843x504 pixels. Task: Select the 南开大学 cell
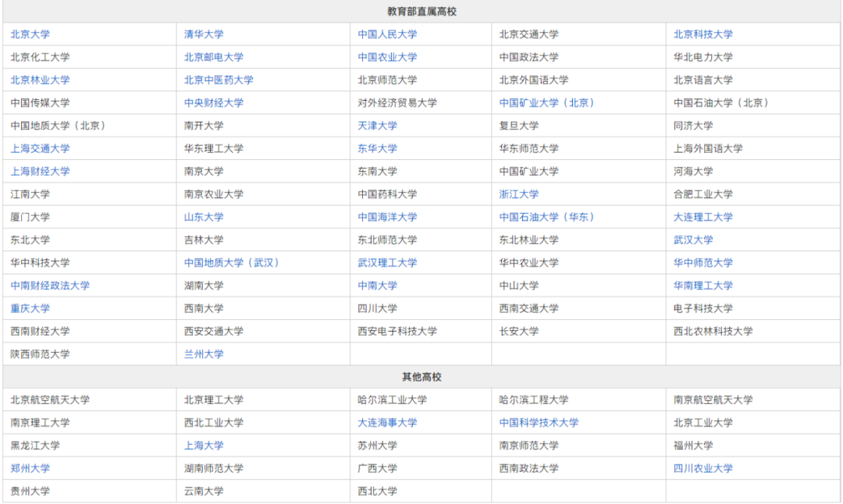pyautogui.click(x=263, y=126)
